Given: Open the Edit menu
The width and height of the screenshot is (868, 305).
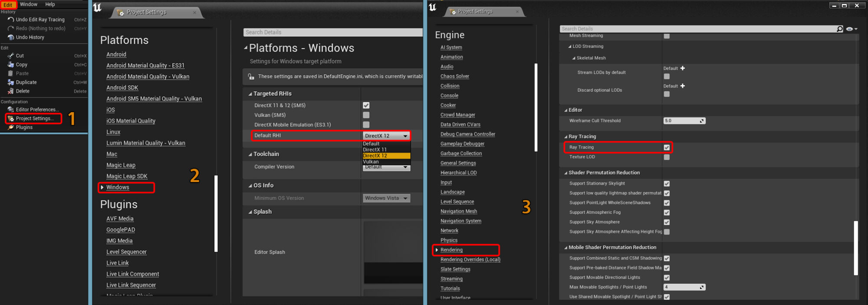Looking at the screenshot, I should (x=8, y=5).
